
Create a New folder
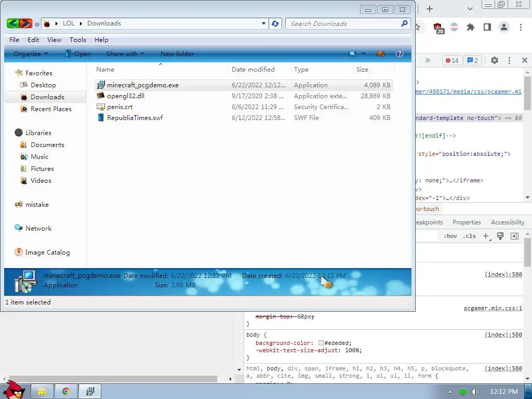(178, 54)
